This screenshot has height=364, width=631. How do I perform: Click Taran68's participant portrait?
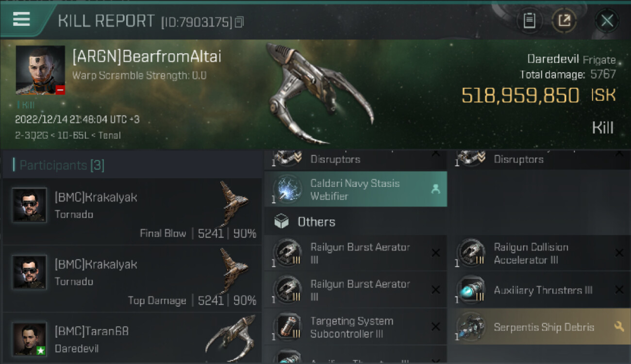pos(30,338)
